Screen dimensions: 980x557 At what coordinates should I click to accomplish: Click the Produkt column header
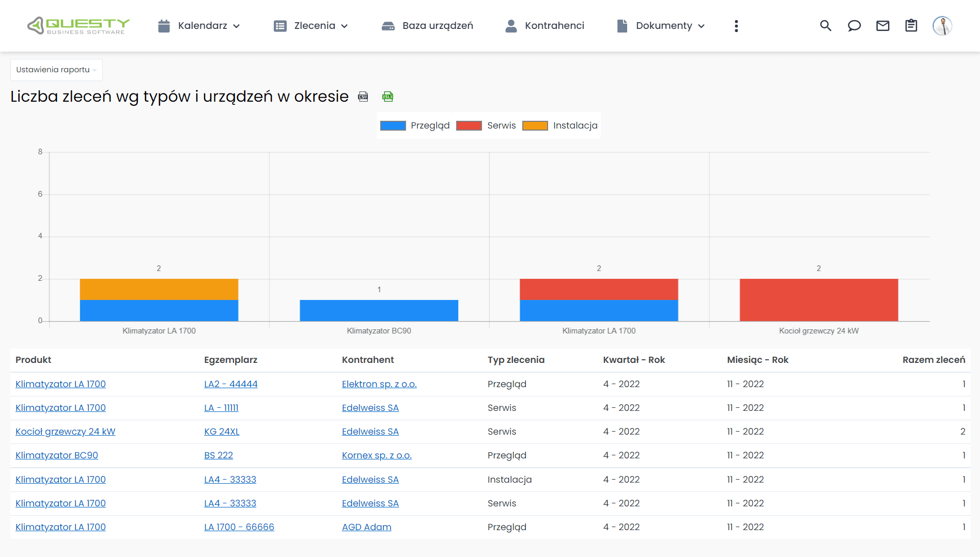(34, 360)
